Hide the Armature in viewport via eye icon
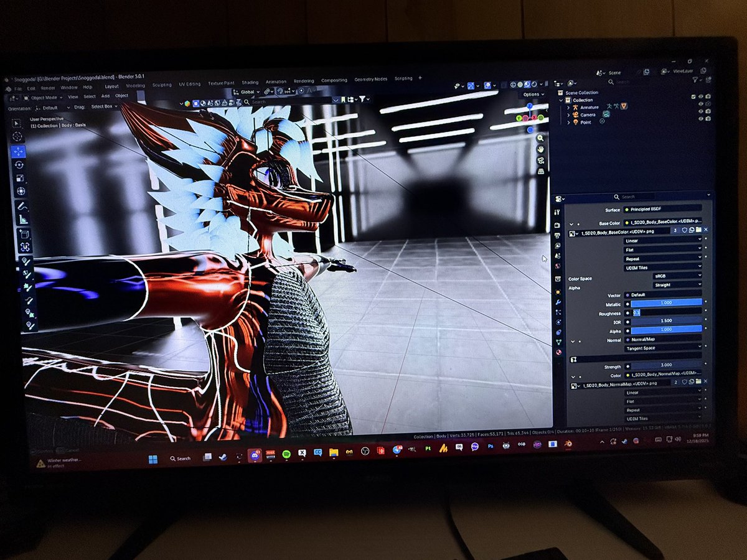Image resolution: width=747 pixels, height=560 pixels. [x=701, y=104]
